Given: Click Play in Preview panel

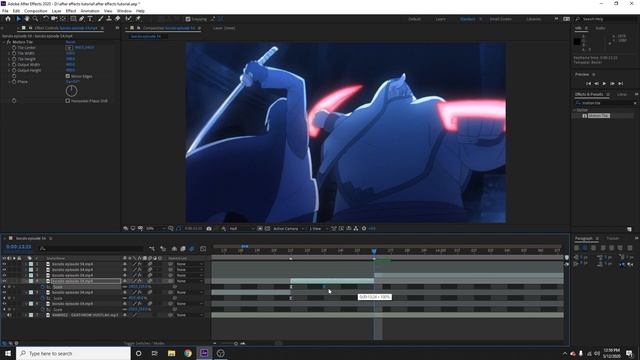Looking at the screenshot, I should (x=604, y=83).
